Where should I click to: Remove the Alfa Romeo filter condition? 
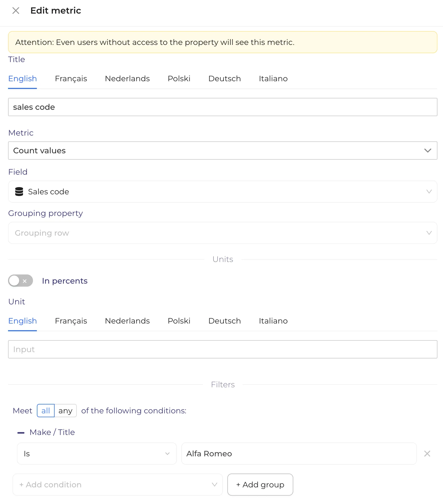427,454
